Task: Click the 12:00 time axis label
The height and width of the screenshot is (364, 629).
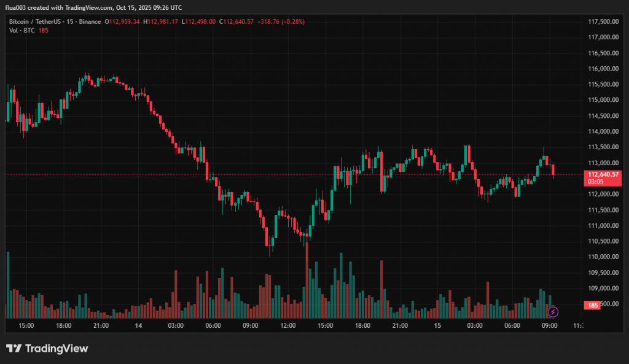Action: 288,325
